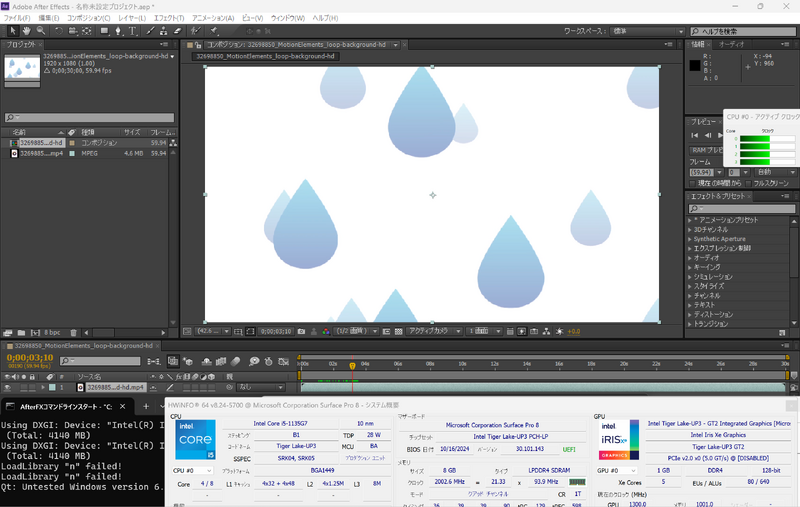Viewport: 800px width, 507px height.
Task: Switch to the オーディオ panel tab
Action: (x=732, y=44)
